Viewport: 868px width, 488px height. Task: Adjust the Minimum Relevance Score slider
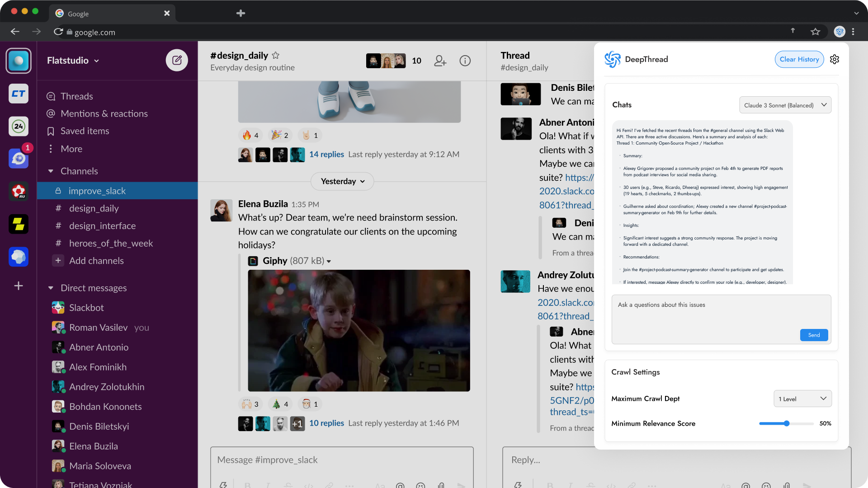pos(786,423)
